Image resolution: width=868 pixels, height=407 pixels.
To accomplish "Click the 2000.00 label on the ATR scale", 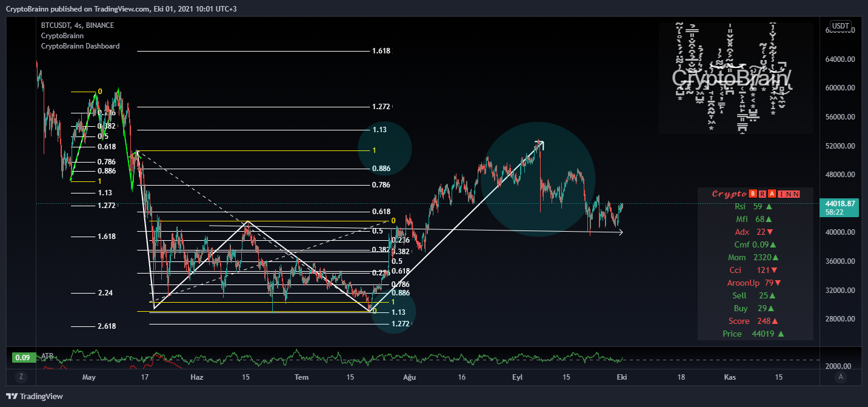I will 839,366.
